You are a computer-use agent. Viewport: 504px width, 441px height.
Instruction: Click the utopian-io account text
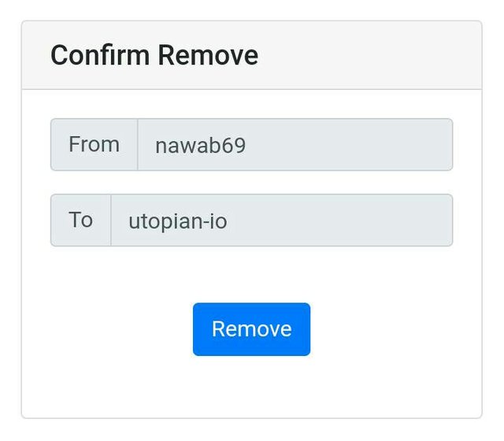178,221
